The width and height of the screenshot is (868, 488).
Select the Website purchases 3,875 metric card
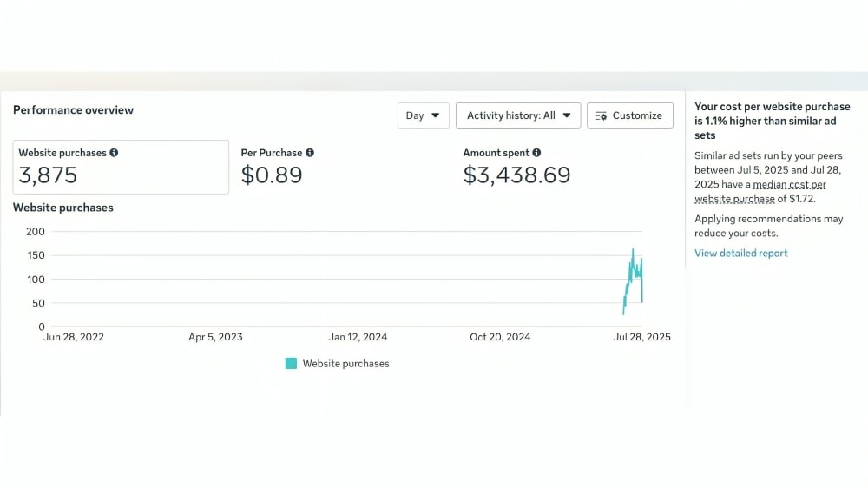[x=121, y=167]
